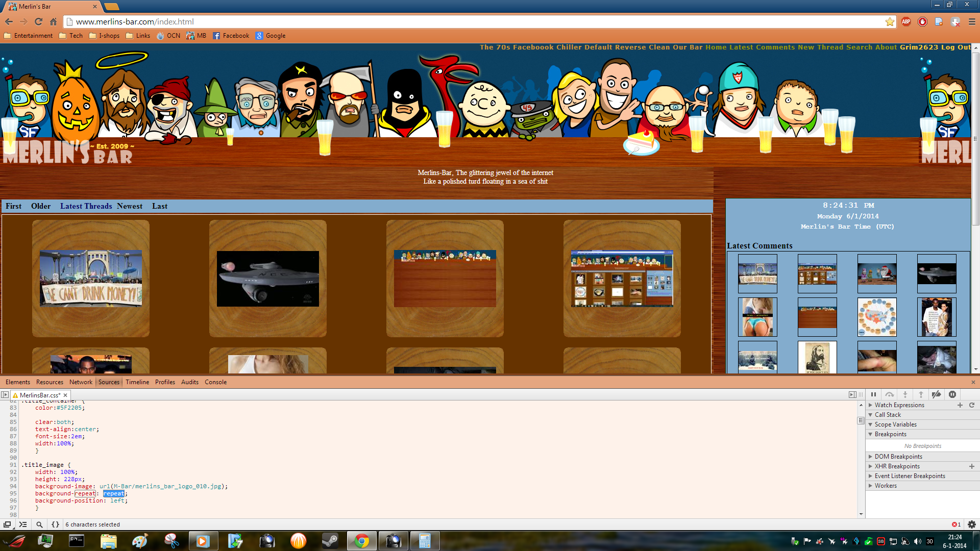Open Paint from the taskbar

pos(140,541)
